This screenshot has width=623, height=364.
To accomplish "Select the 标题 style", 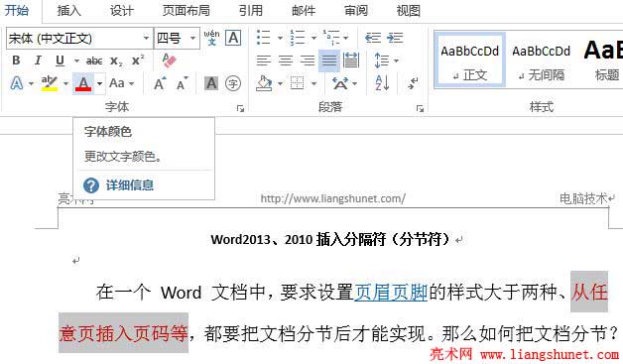I will point(602,60).
